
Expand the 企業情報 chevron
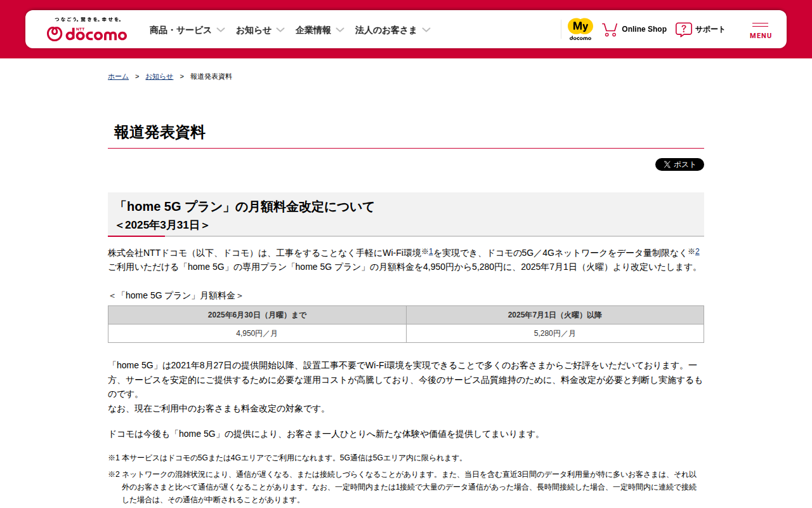pos(340,30)
